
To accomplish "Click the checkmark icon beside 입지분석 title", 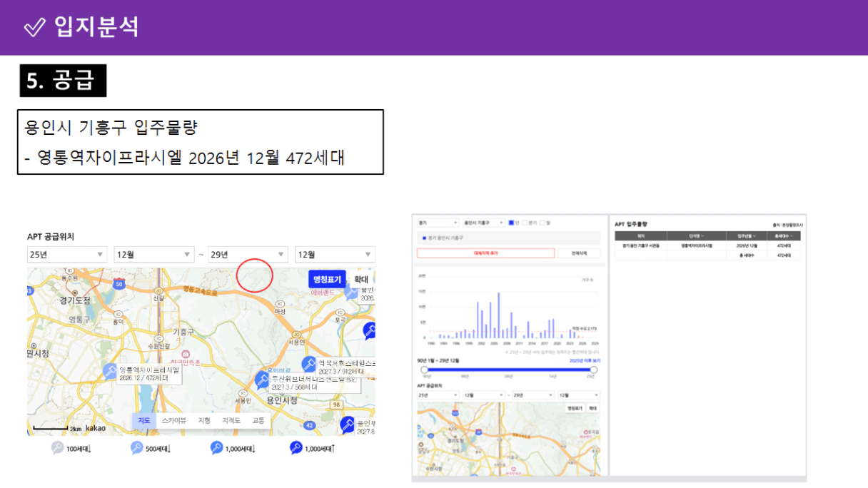I will coord(35,27).
